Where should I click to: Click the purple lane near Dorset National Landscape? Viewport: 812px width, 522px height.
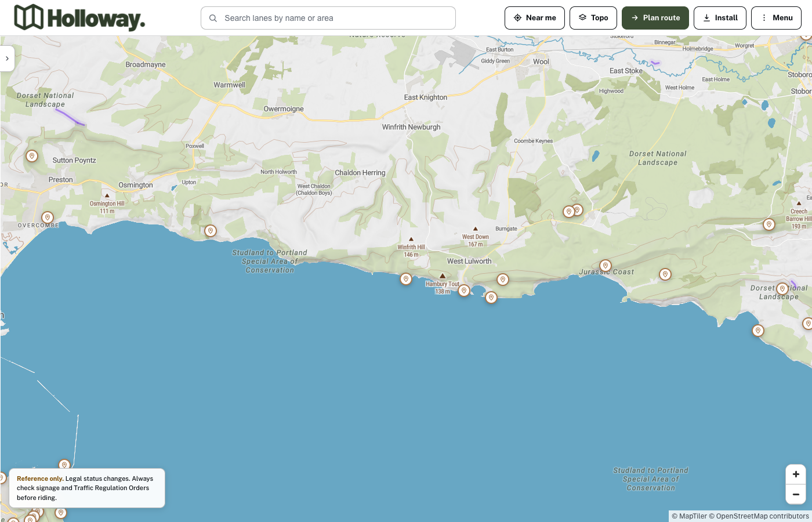click(70, 117)
